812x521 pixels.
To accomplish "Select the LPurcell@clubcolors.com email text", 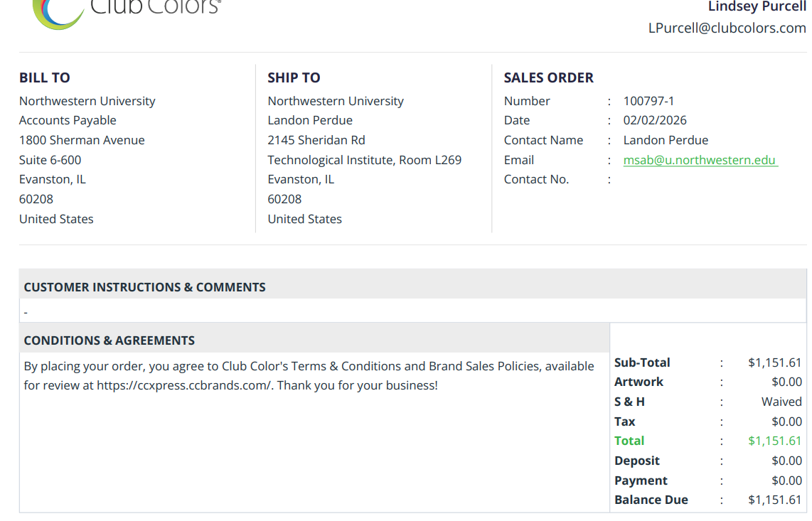I will pos(727,28).
